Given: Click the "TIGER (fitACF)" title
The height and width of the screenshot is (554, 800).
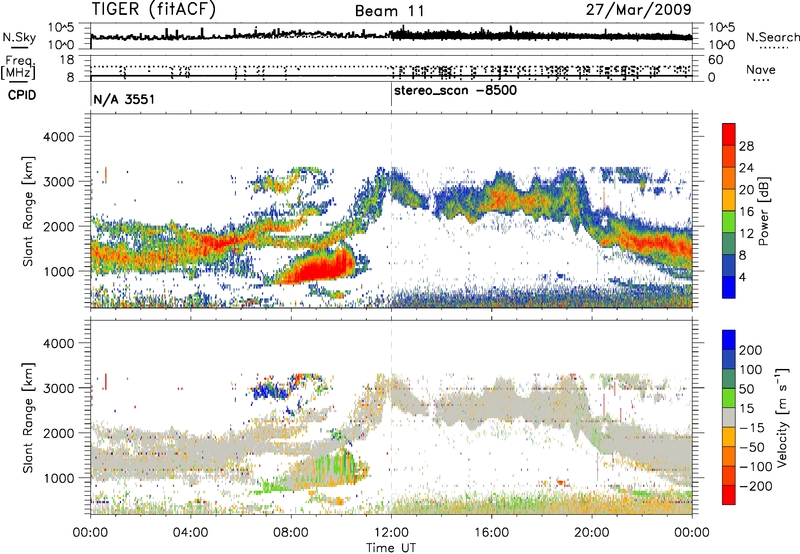Looking at the screenshot, I should pos(154,10).
